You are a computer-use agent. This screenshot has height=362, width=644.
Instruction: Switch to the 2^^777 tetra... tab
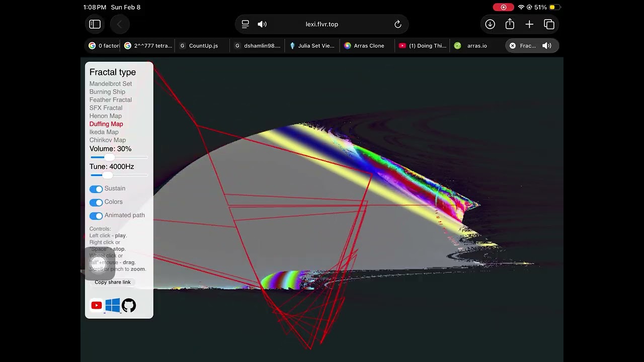pyautogui.click(x=148, y=46)
